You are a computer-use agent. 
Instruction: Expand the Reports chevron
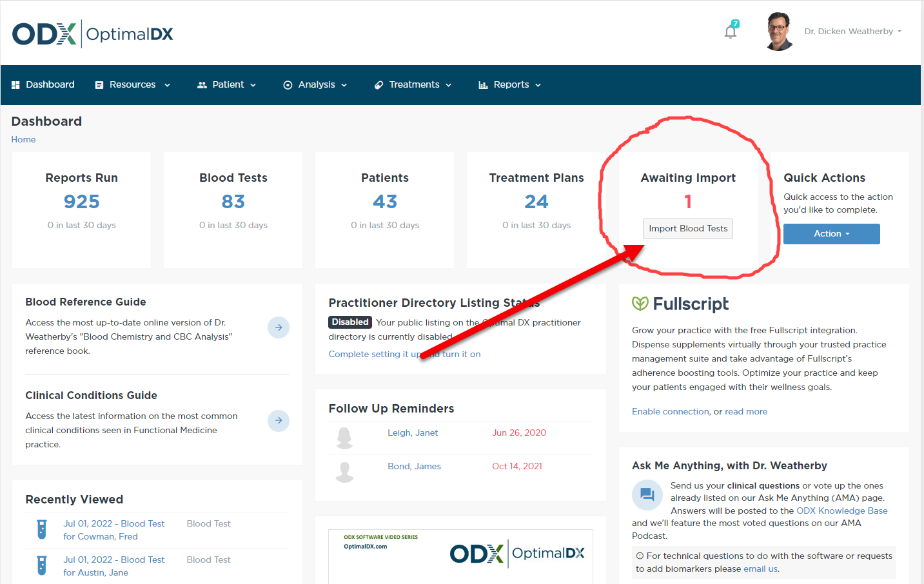point(538,85)
